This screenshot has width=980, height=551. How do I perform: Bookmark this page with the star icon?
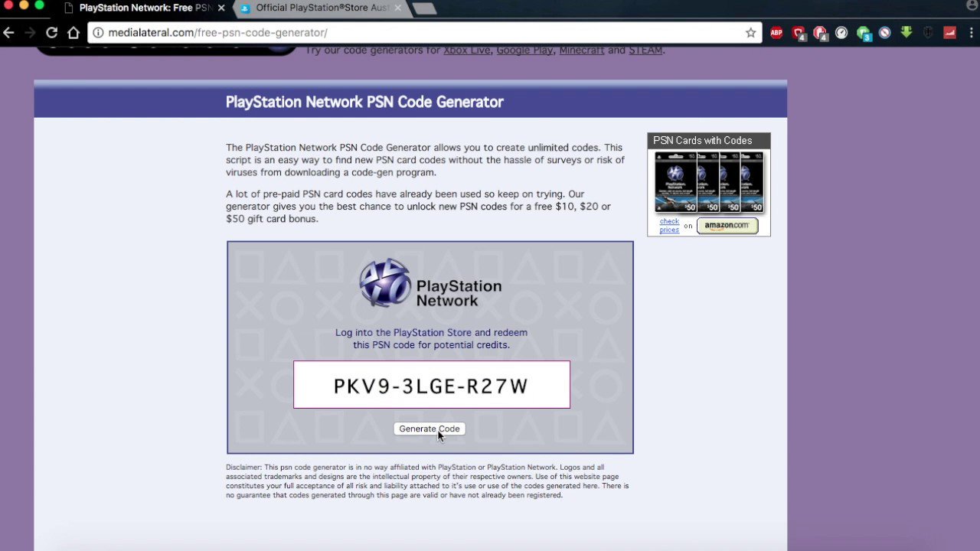(x=750, y=33)
